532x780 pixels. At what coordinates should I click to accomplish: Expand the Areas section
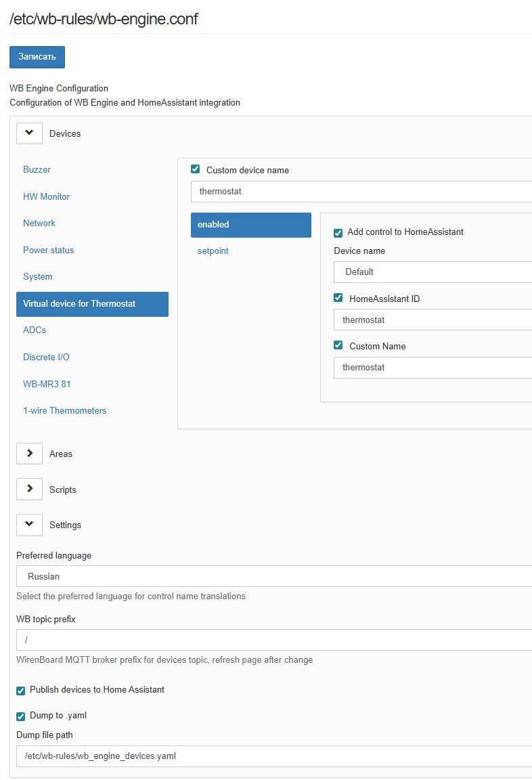click(29, 454)
